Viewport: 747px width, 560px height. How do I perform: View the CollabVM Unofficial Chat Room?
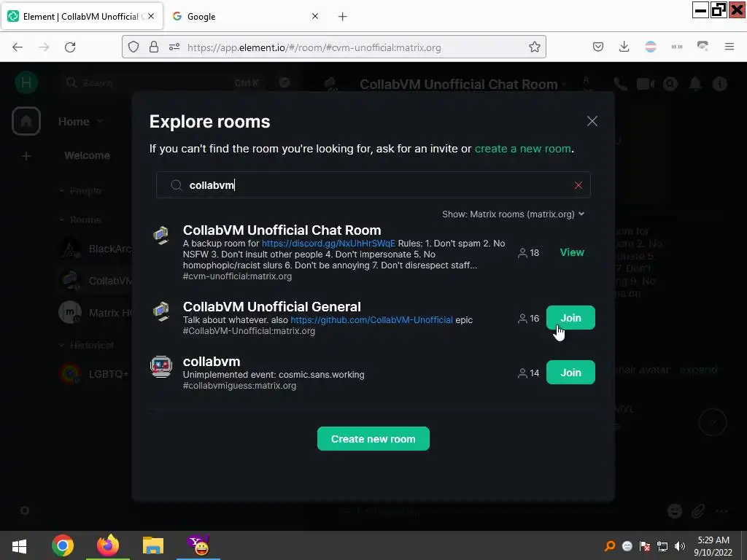point(572,252)
